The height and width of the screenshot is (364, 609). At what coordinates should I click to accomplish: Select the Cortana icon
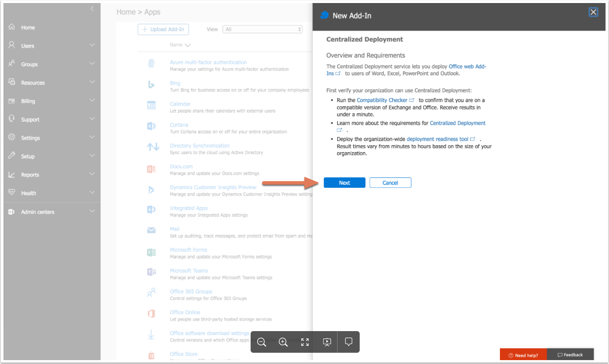tap(151, 126)
